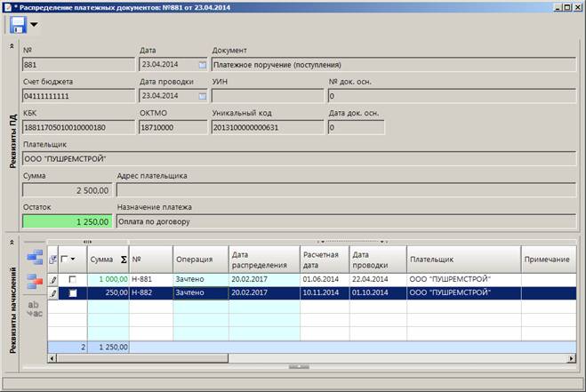Open the calendar picker for Дата проводки field

point(202,96)
